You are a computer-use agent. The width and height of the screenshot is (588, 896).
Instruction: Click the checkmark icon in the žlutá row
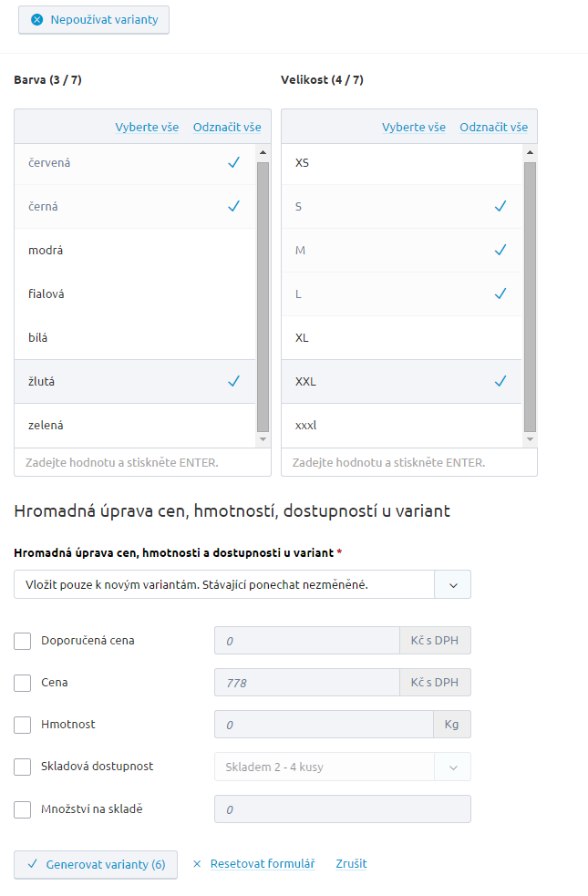coord(233,381)
